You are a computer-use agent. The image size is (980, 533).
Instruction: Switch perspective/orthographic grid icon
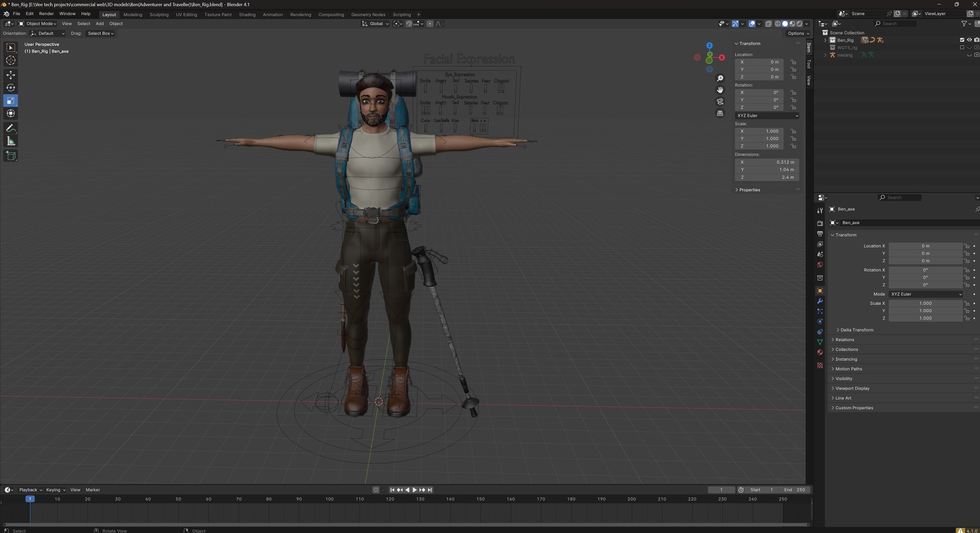[720, 113]
